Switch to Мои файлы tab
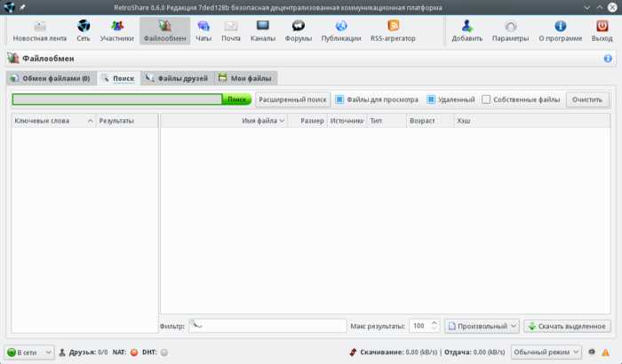 click(x=246, y=78)
